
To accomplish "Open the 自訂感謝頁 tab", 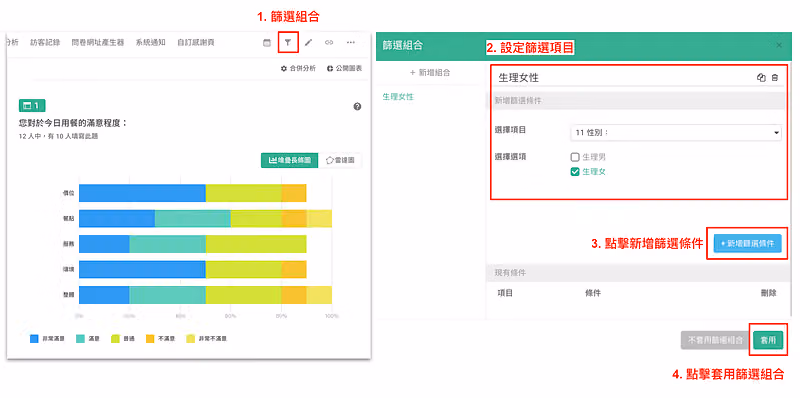I will click(196, 42).
